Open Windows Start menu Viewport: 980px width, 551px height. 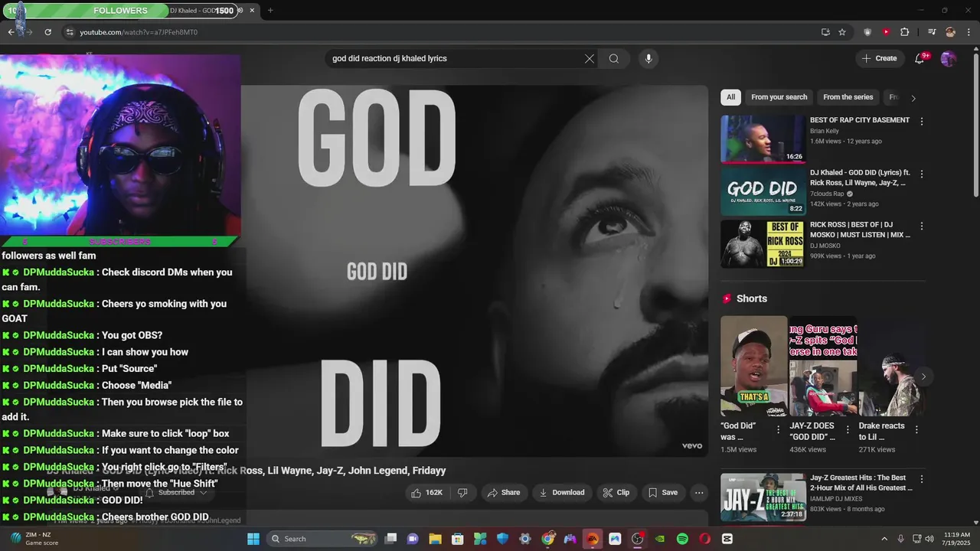(253, 539)
